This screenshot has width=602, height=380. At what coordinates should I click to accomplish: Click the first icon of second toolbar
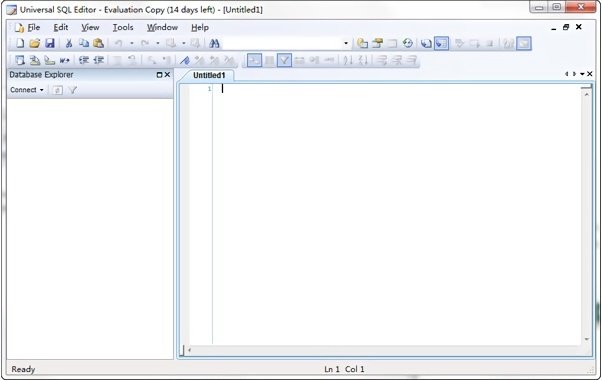pyautogui.click(x=20, y=60)
